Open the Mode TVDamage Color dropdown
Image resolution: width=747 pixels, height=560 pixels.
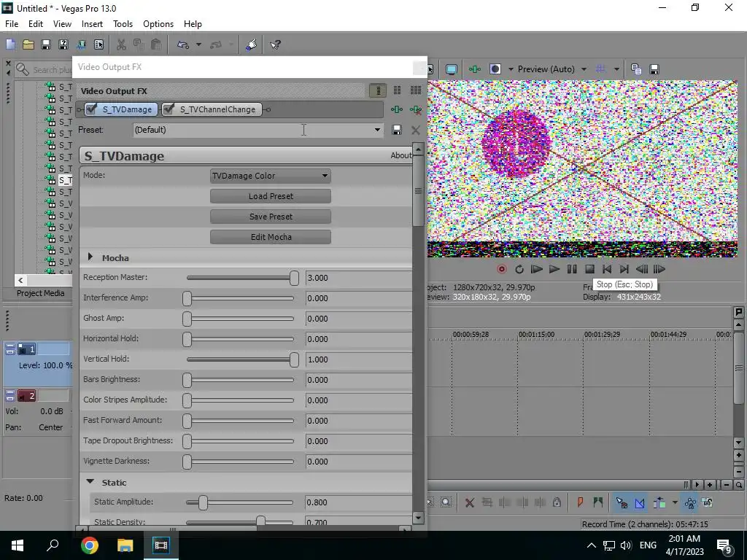[x=271, y=176]
